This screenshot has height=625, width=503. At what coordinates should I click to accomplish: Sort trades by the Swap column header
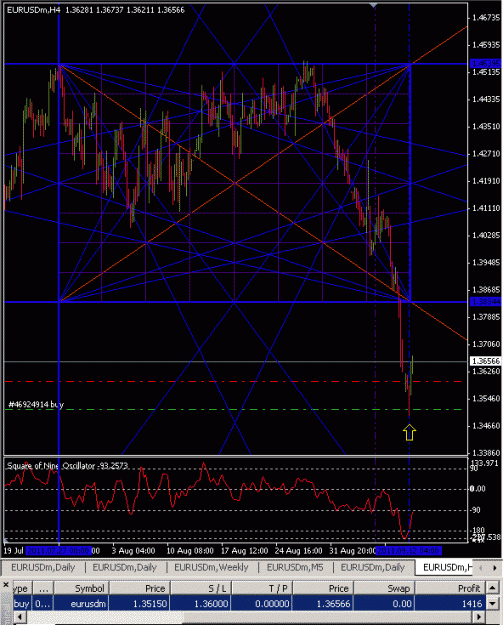pyautogui.click(x=384, y=588)
